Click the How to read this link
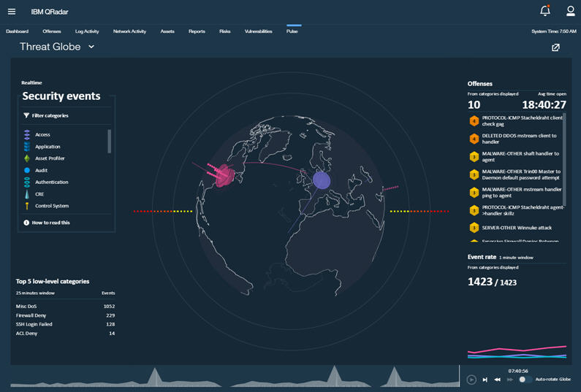This screenshot has width=581, height=392. click(50, 223)
